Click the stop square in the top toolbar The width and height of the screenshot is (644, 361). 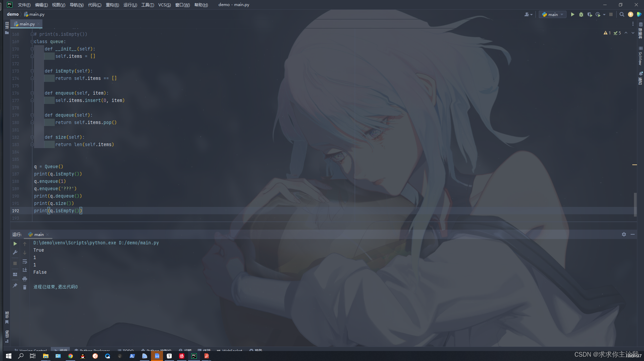pyautogui.click(x=611, y=14)
